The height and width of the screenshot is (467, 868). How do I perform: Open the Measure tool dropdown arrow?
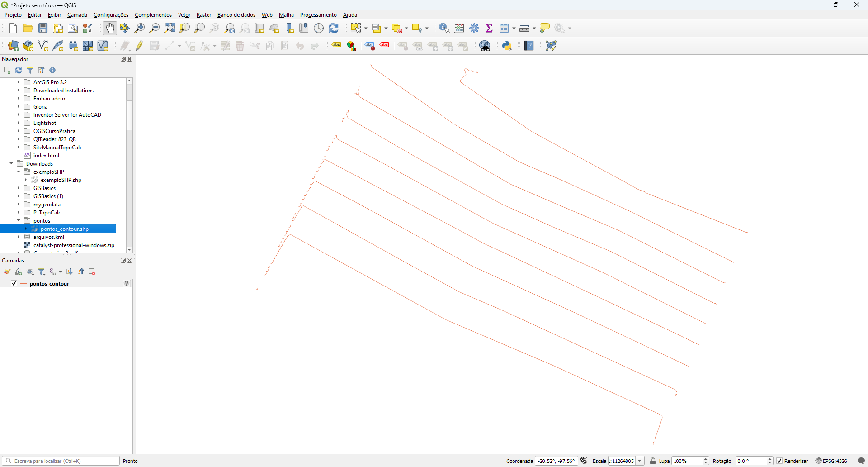pyautogui.click(x=534, y=28)
